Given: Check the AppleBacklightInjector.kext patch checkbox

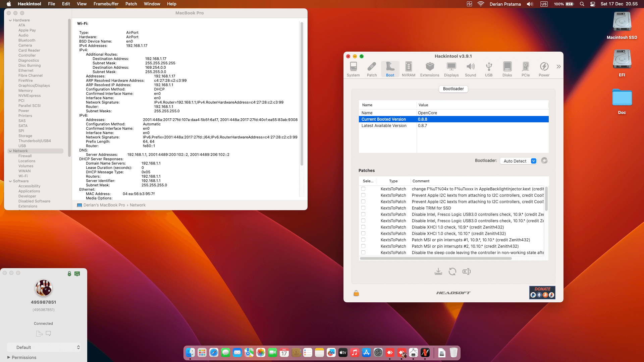Looking at the screenshot, I should 364,189.
